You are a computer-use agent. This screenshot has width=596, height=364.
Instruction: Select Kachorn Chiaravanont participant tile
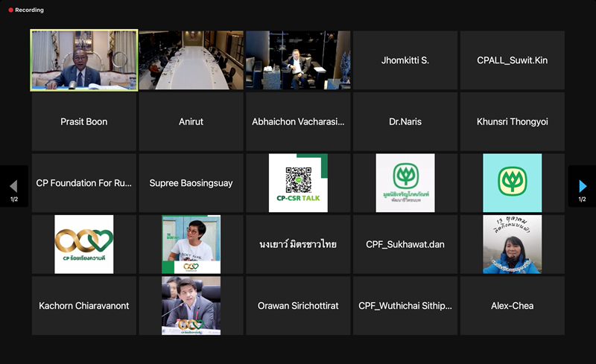tap(84, 305)
